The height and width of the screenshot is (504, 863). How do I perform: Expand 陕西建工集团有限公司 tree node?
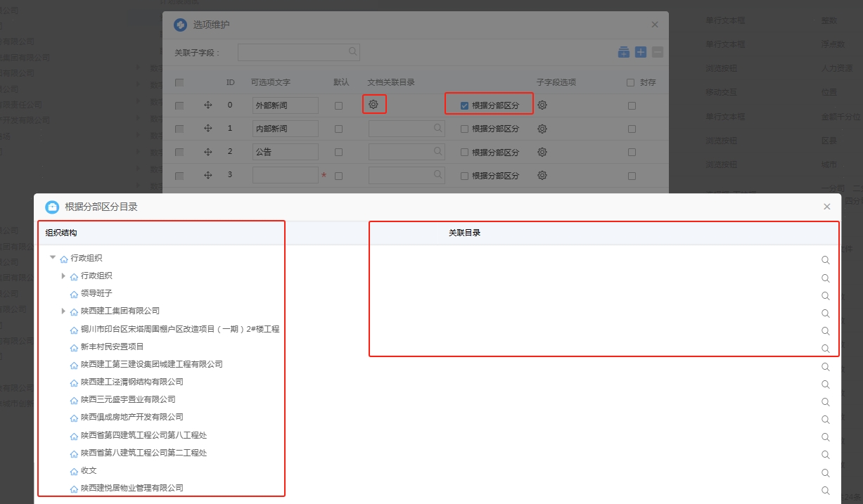tap(63, 311)
